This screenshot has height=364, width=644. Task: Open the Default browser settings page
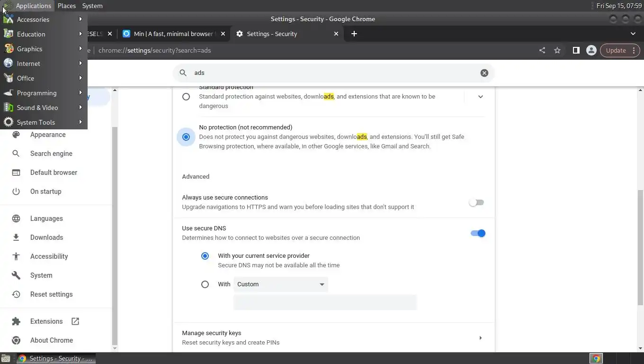(x=54, y=173)
